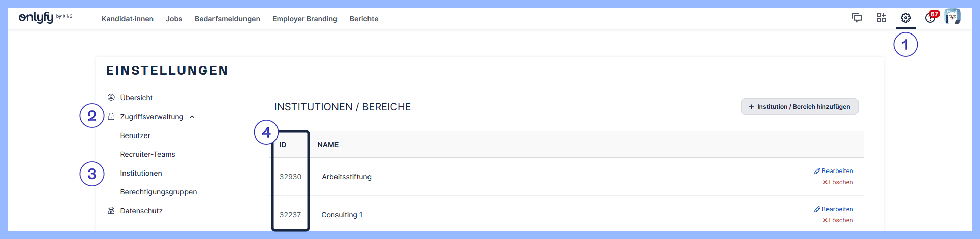Open Employer Branding section

click(305, 19)
